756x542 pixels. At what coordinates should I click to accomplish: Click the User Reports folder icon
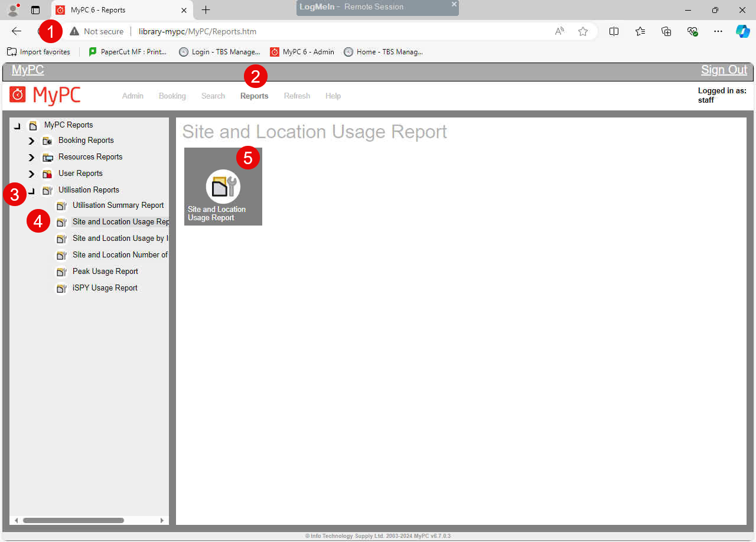click(47, 174)
